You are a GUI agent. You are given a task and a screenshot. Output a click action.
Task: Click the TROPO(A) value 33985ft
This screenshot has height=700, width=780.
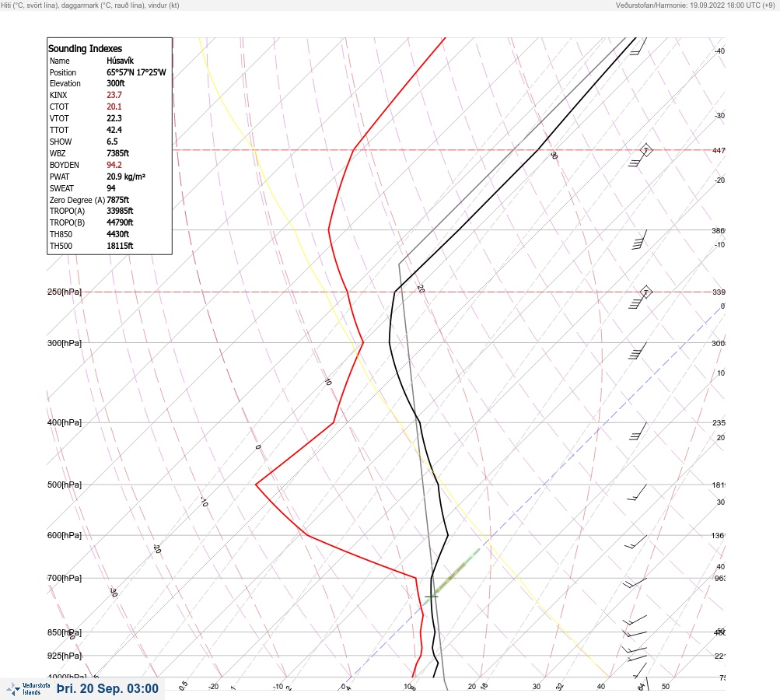point(120,211)
